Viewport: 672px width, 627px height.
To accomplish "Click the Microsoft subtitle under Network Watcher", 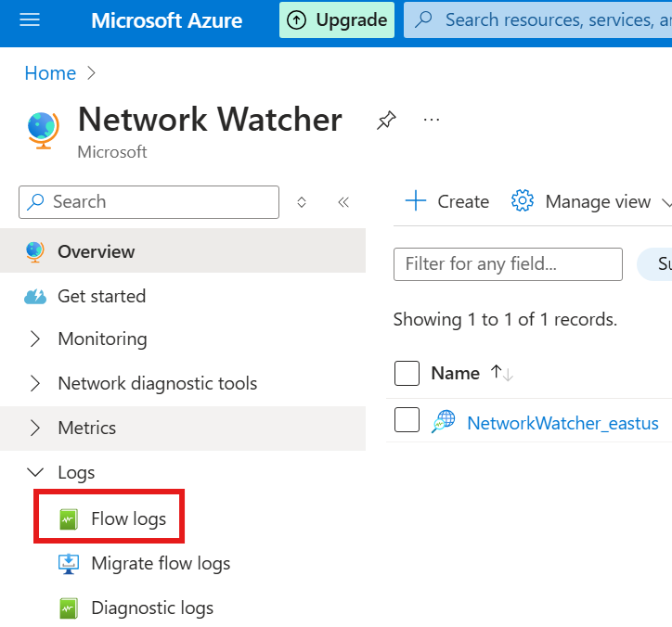I will click(112, 152).
